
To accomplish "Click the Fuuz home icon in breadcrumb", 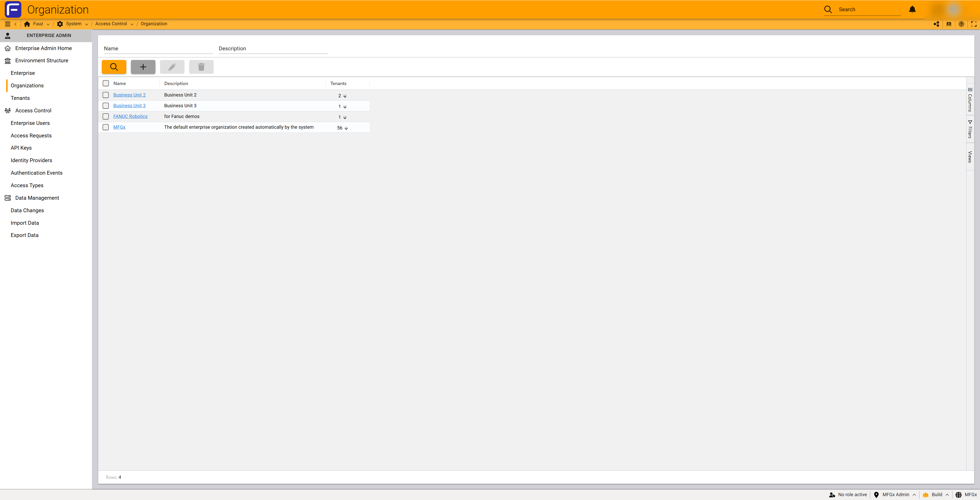I will point(27,24).
